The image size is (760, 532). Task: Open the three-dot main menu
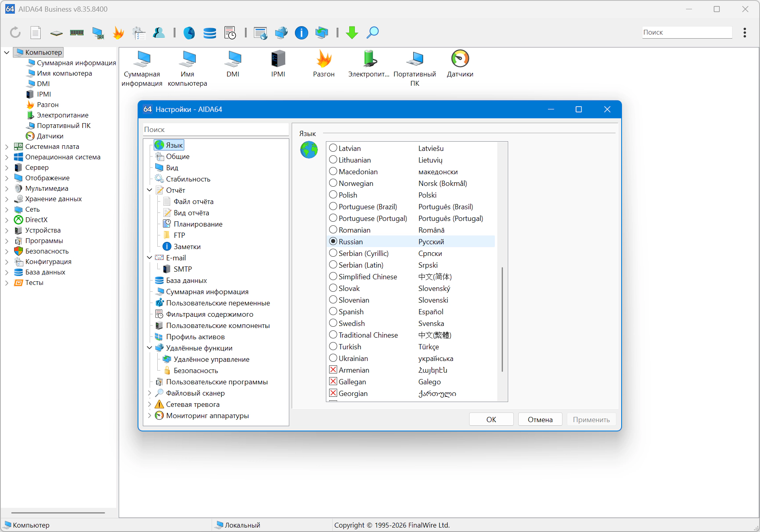coord(745,33)
